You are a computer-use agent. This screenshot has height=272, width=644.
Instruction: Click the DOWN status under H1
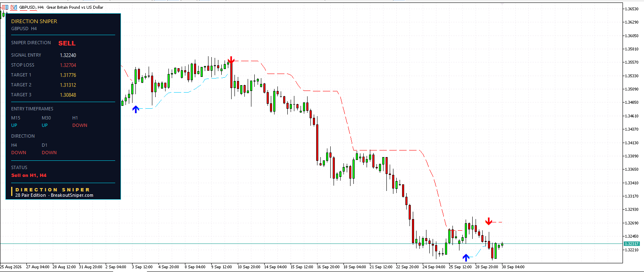80,125
